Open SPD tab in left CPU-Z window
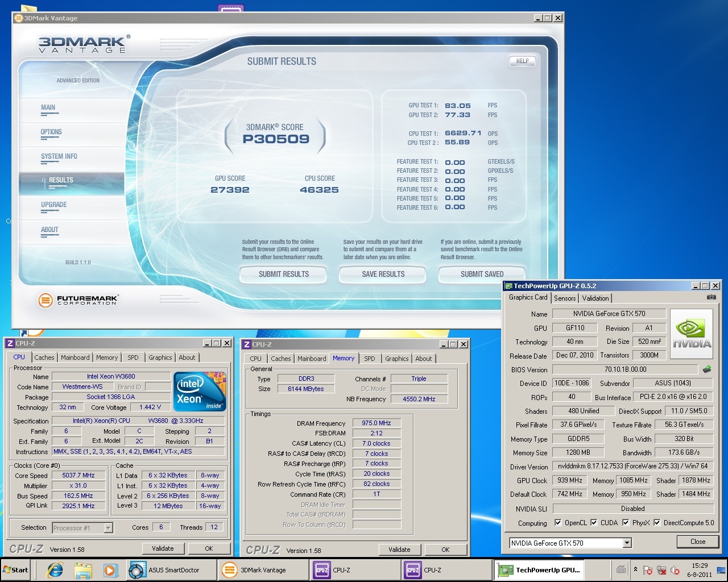The height and width of the screenshot is (582, 728). pyautogui.click(x=133, y=357)
